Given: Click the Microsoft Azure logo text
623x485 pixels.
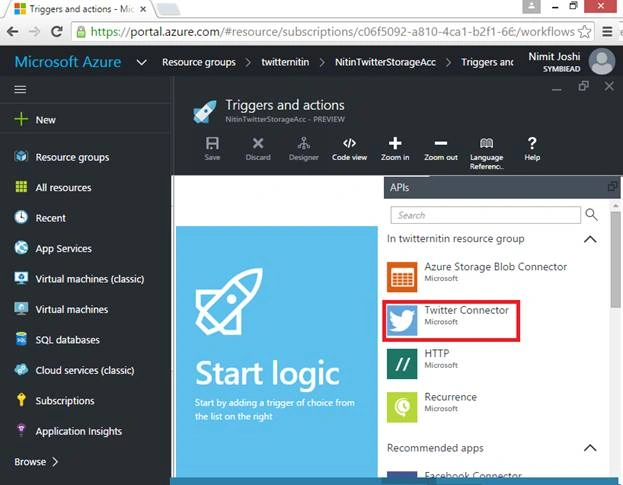Looking at the screenshot, I should pyautogui.click(x=68, y=62).
